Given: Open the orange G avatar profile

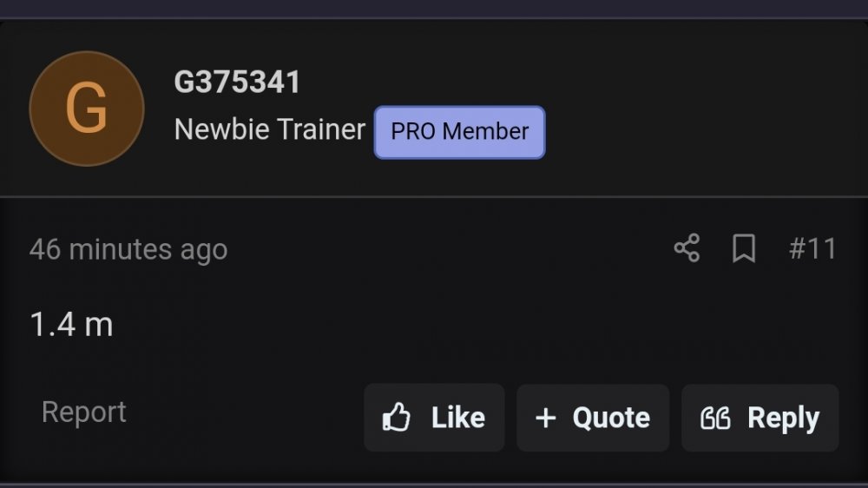Looking at the screenshot, I should [x=87, y=109].
